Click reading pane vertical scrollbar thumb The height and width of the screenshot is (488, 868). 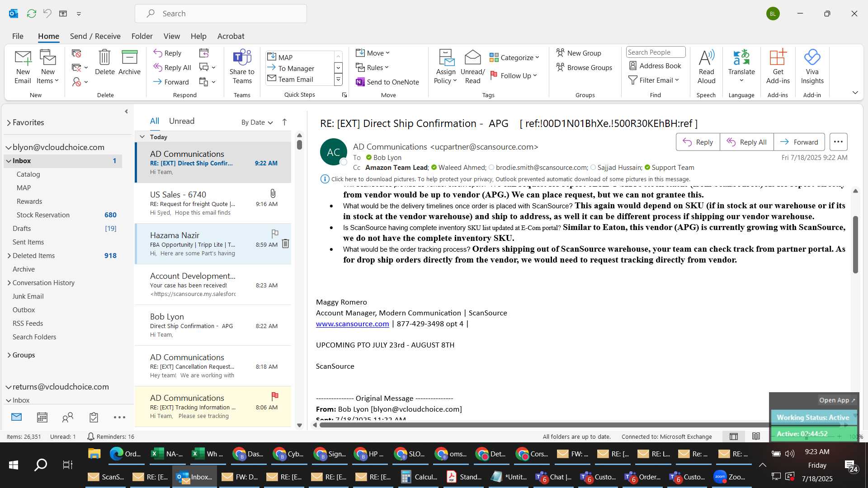[855, 244]
